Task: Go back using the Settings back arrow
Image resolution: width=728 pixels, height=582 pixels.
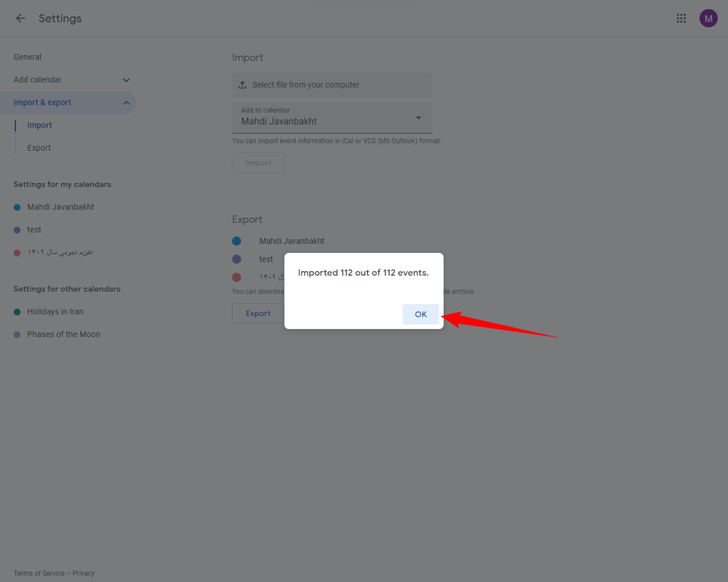Action: 20,18
